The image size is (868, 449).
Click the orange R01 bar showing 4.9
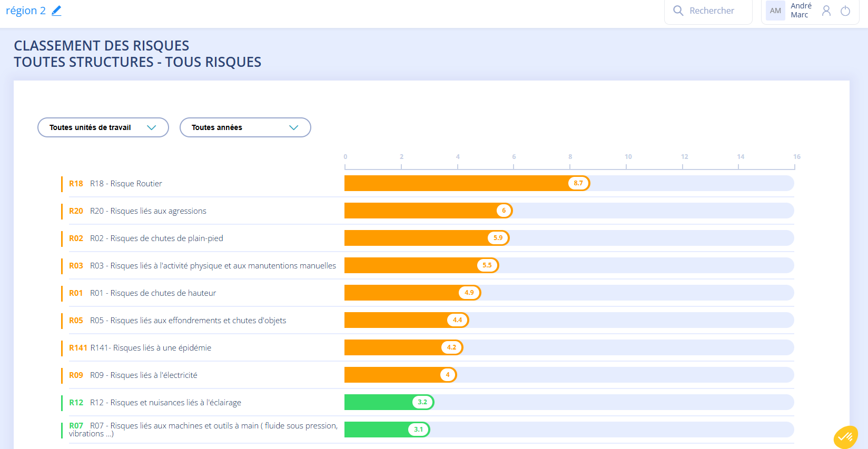click(x=412, y=293)
